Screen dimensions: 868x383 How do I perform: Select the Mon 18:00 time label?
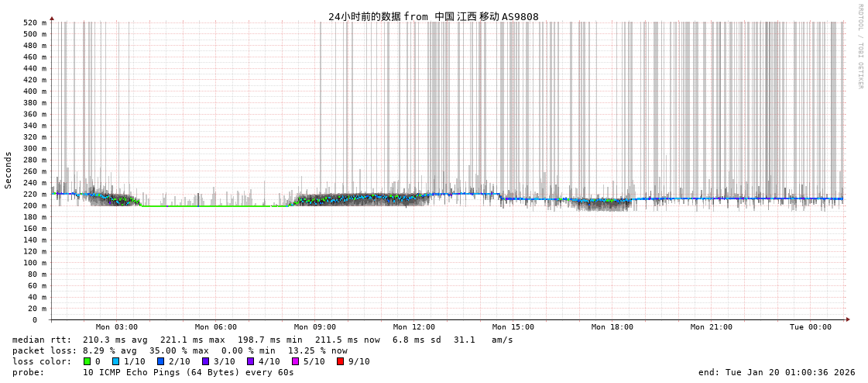coord(612,327)
